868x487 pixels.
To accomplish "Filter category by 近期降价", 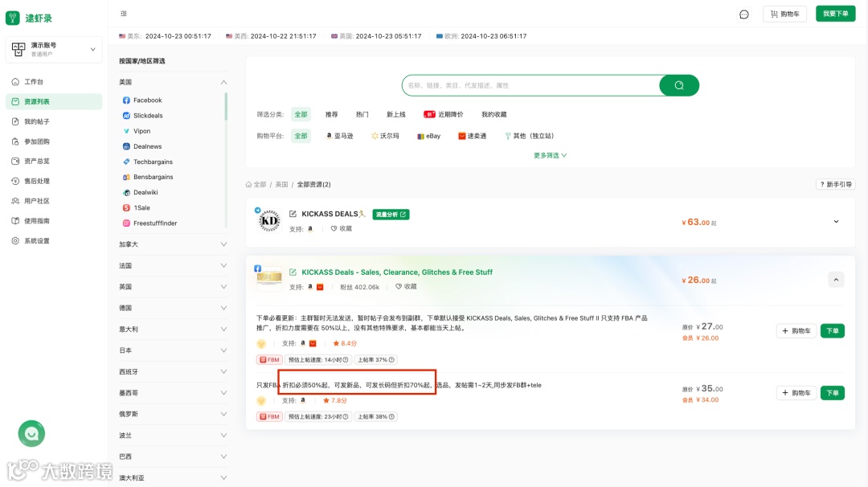I will pyautogui.click(x=444, y=115).
